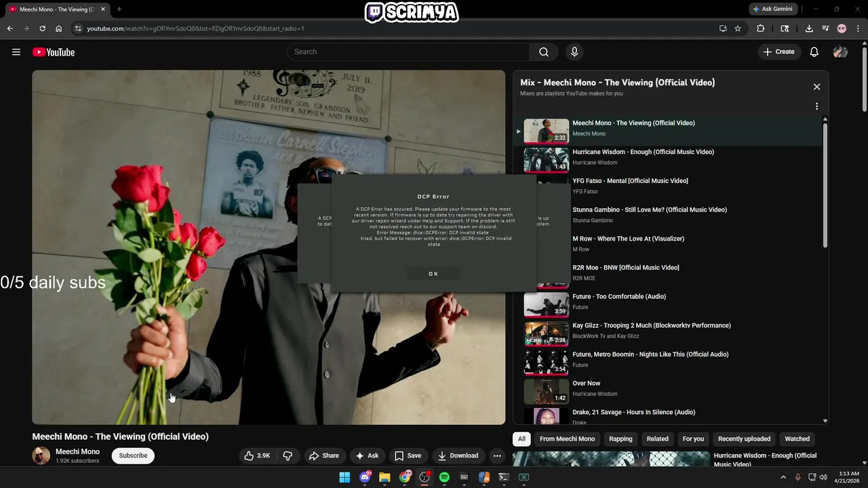The height and width of the screenshot is (488, 868).
Task: Click Ask Gemini button
Action: (772, 9)
